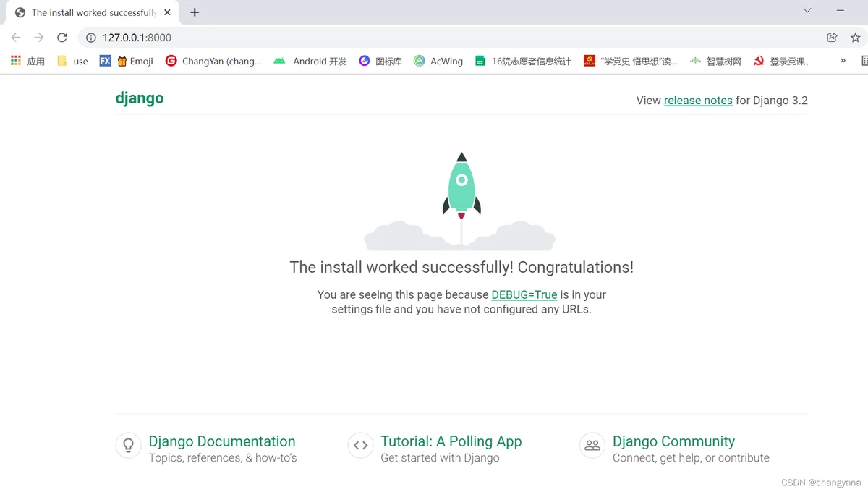This screenshot has height=492, width=868.
Task: Open Django Documentation link
Action: coord(222,441)
